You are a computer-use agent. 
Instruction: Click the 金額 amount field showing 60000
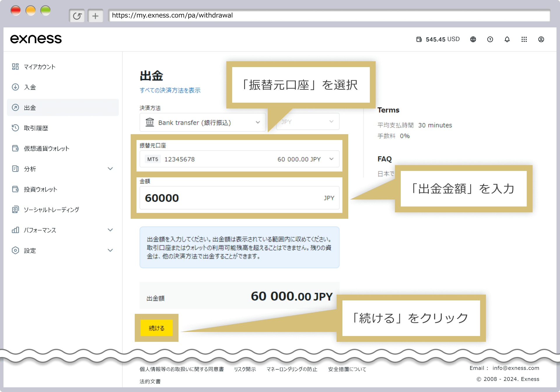[x=239, y=198]
